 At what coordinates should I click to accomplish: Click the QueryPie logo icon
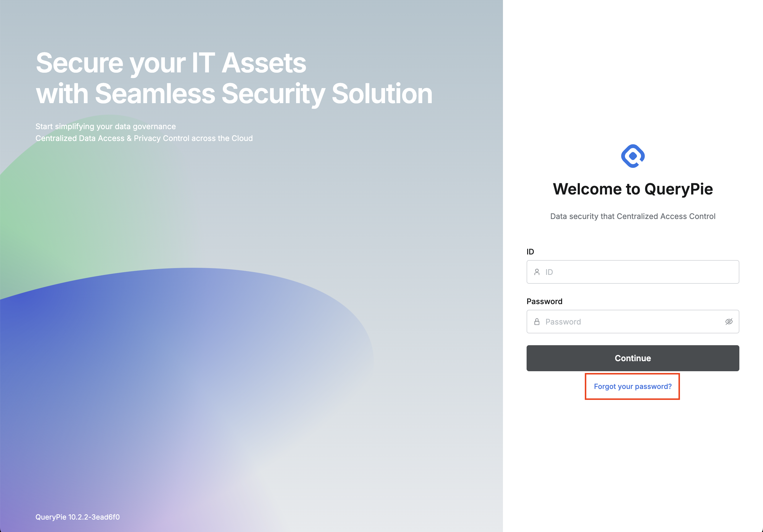pyautogui.click(x=632, y=156)
